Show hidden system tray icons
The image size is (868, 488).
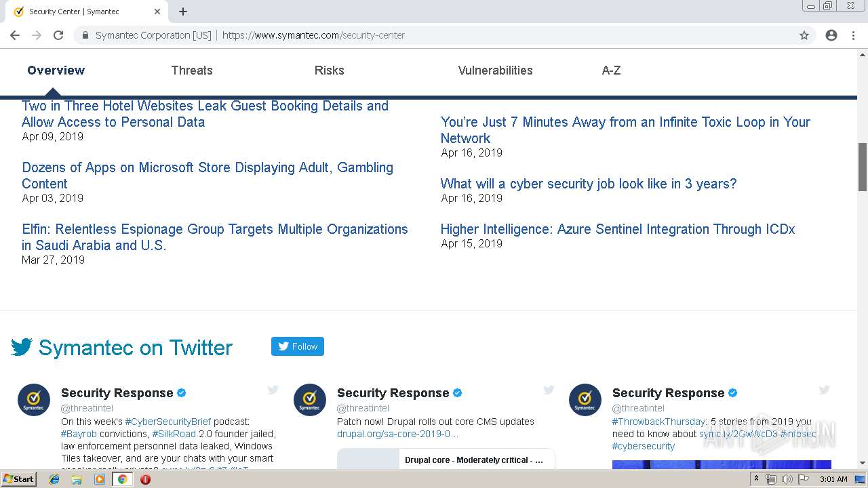(757, 479)
